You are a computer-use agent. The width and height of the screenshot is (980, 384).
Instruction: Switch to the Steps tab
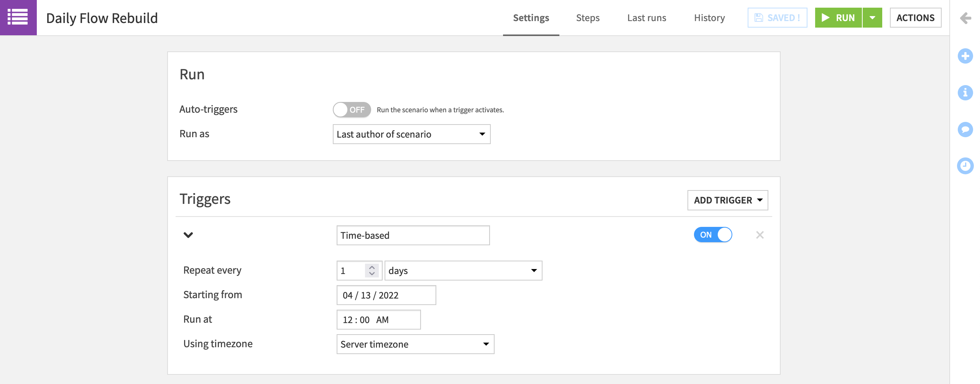pyautogui.click(x=588, y=18)
